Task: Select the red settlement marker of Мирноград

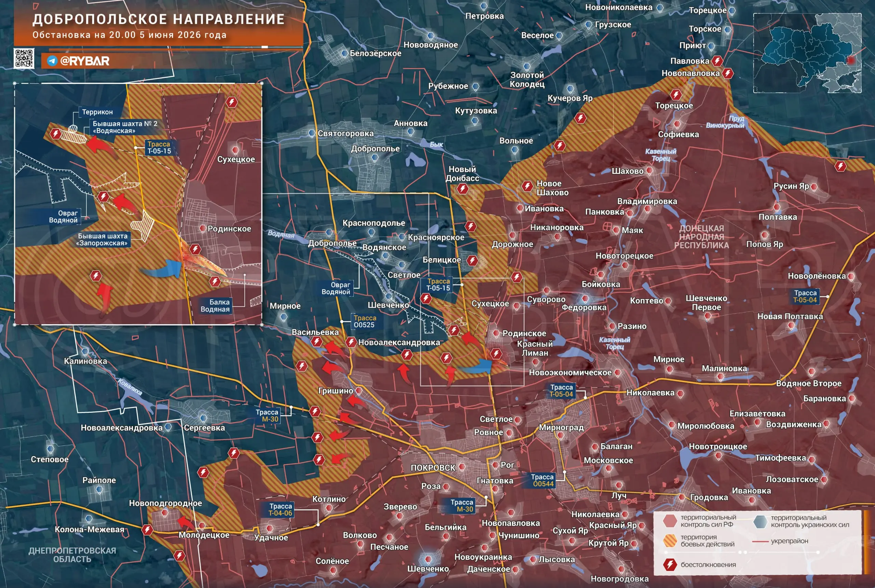Action: click(560, 435)
